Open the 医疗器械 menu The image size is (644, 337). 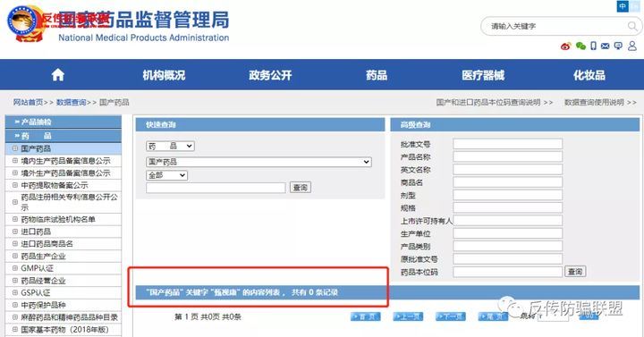(x=483, y=75)
